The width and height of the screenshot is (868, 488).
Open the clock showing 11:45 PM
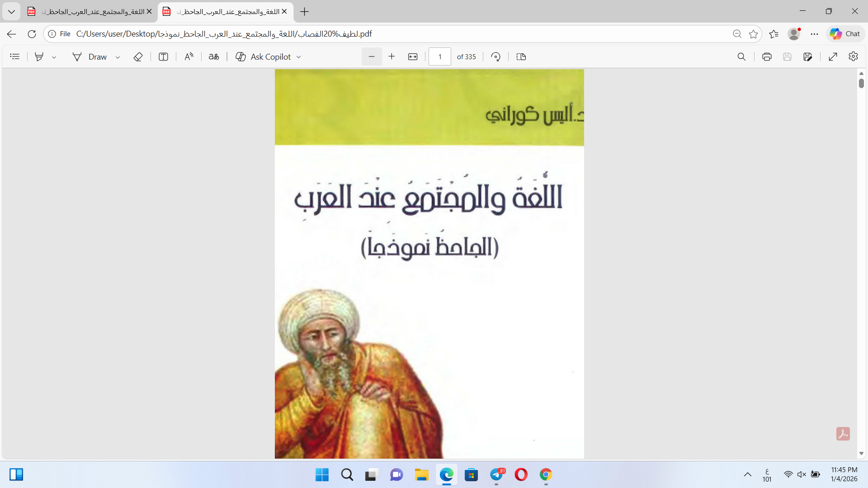pyautogui.click(x=844, y=474)
